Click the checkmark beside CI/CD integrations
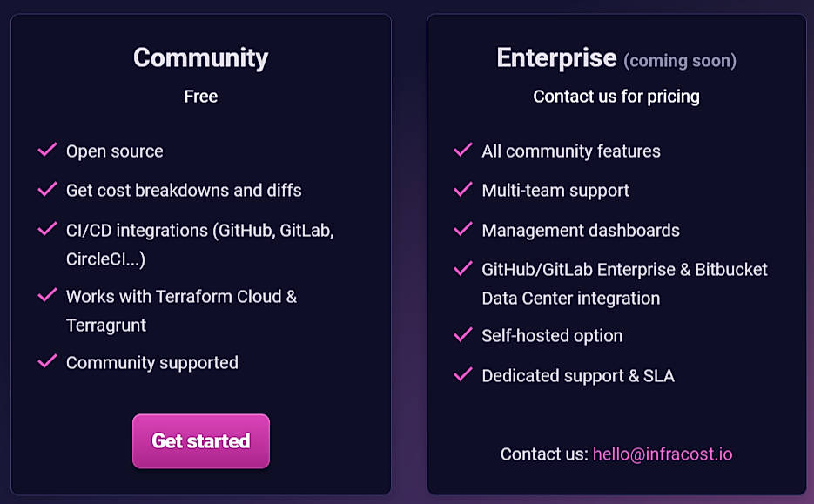 click(47, 230)
